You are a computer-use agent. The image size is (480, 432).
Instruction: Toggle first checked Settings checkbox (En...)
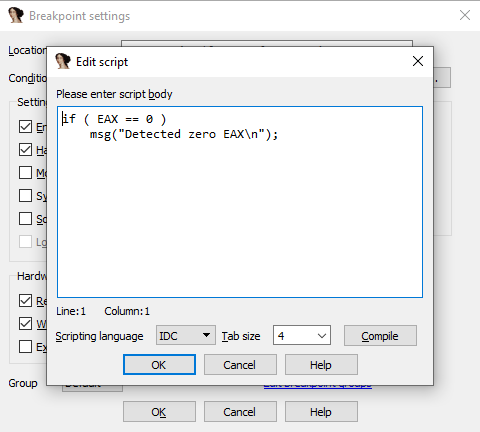[25, 127]
